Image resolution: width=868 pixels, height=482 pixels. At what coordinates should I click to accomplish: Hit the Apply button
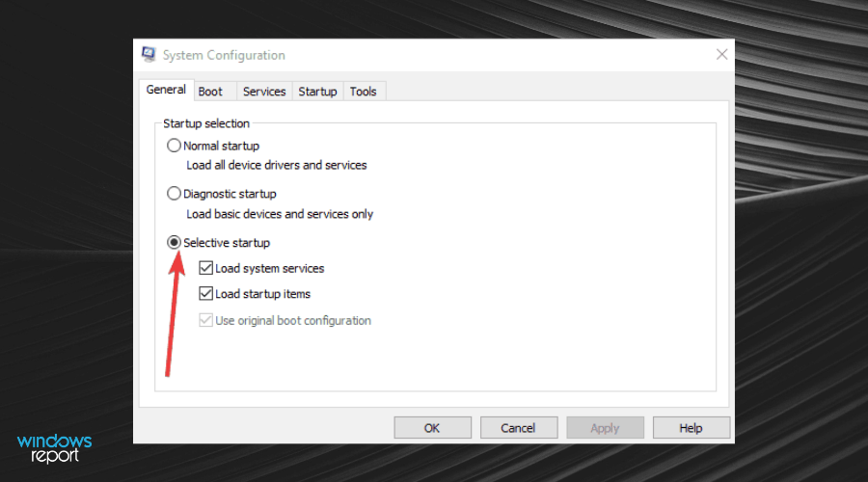point(605,428)
